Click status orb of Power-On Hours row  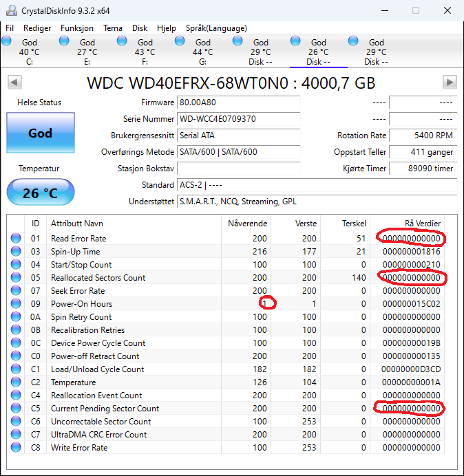pyautogui.click(x=16, y=303)
